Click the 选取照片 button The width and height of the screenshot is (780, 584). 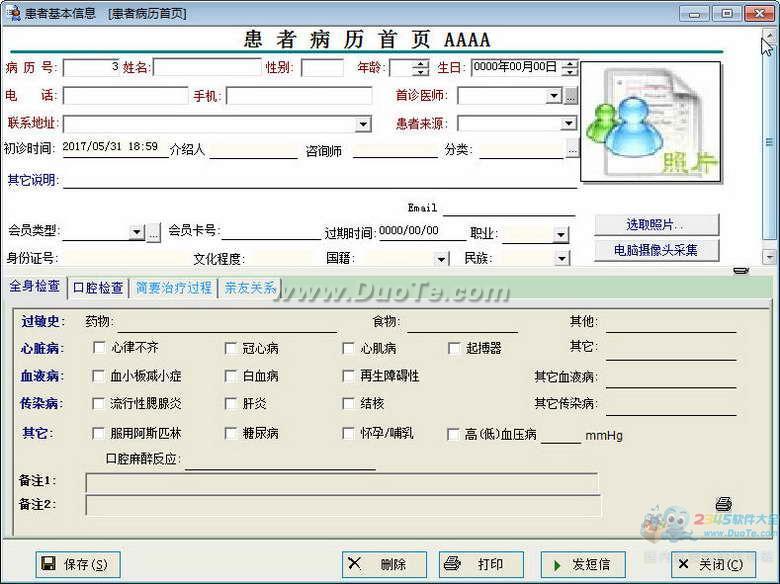click(656, 225)
